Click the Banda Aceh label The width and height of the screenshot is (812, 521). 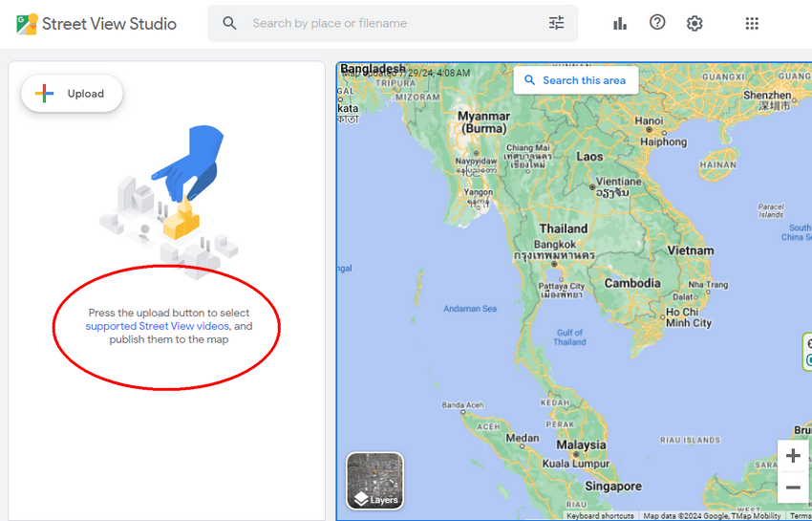pos(462,405)
